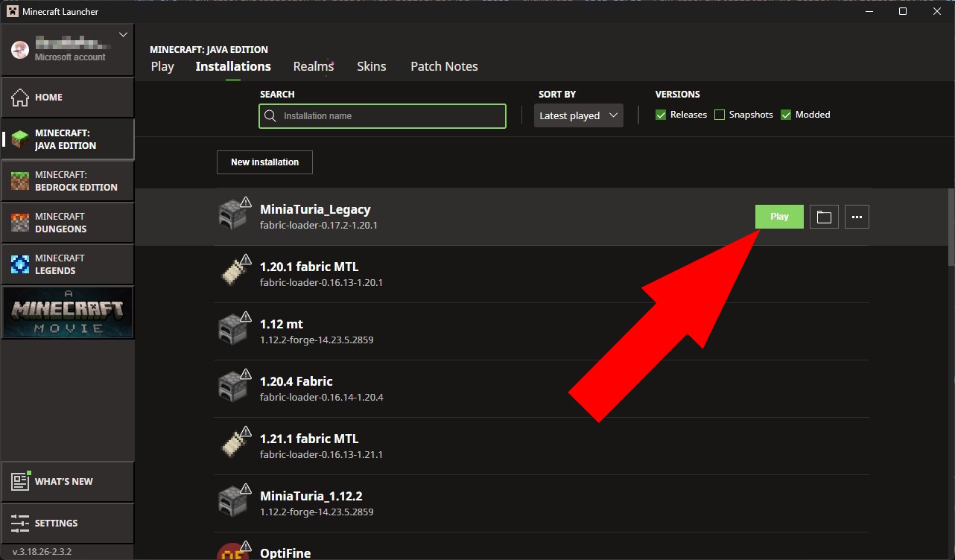Screen dimensions: 955x560
Task: Expand the account dropdown chevron
Action: (124, 35)
